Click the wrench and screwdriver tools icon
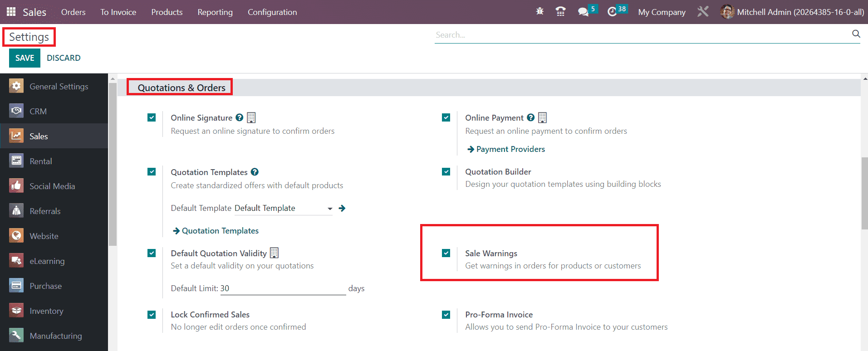Screen dimensions: 868x351 pos(703,12)
